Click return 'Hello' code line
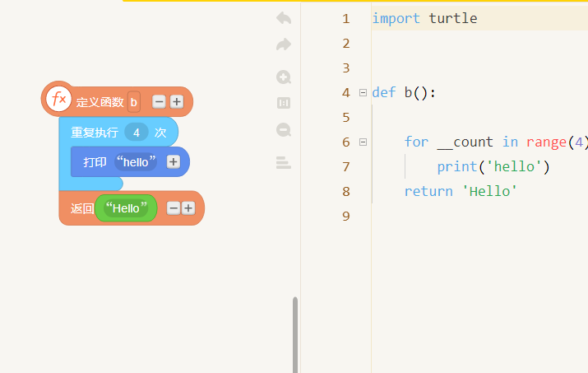The height and width of the screenshot is (373, 588). [x=461, y=191]
